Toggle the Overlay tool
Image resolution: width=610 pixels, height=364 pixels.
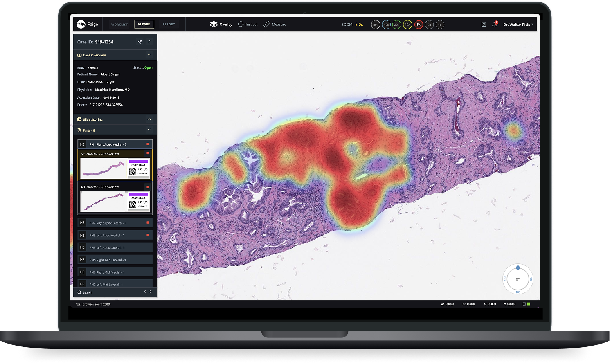pos(221,25)
